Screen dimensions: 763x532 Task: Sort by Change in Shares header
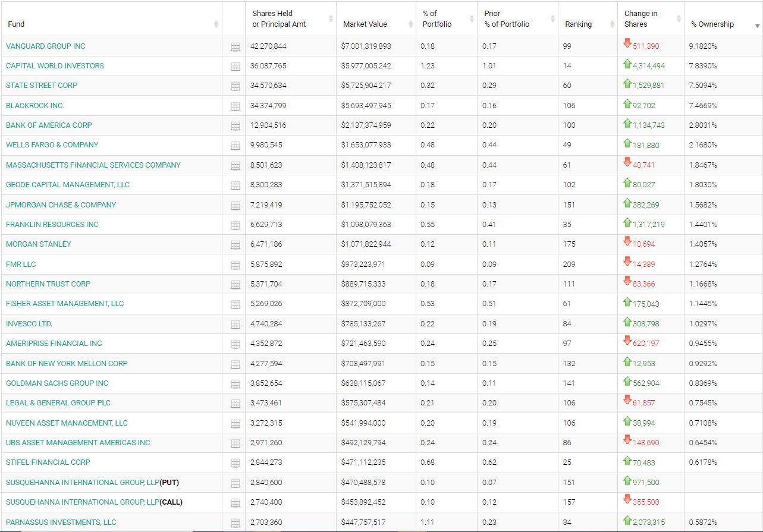click(651, 18)
